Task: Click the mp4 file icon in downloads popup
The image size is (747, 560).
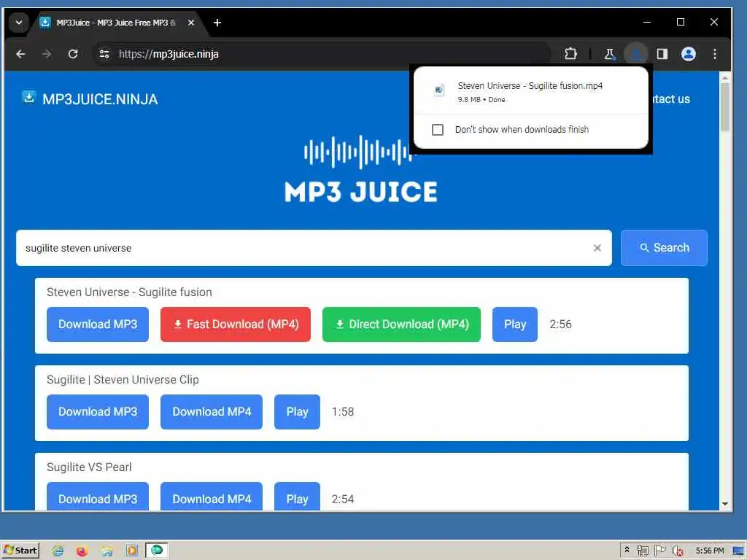Action: (438, 90)
